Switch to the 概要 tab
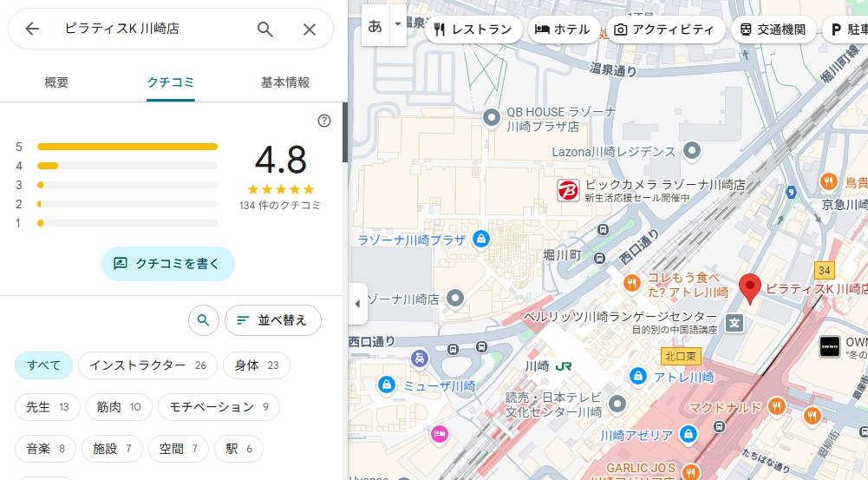Screen dimensions: 868x480 pos(56,82)
